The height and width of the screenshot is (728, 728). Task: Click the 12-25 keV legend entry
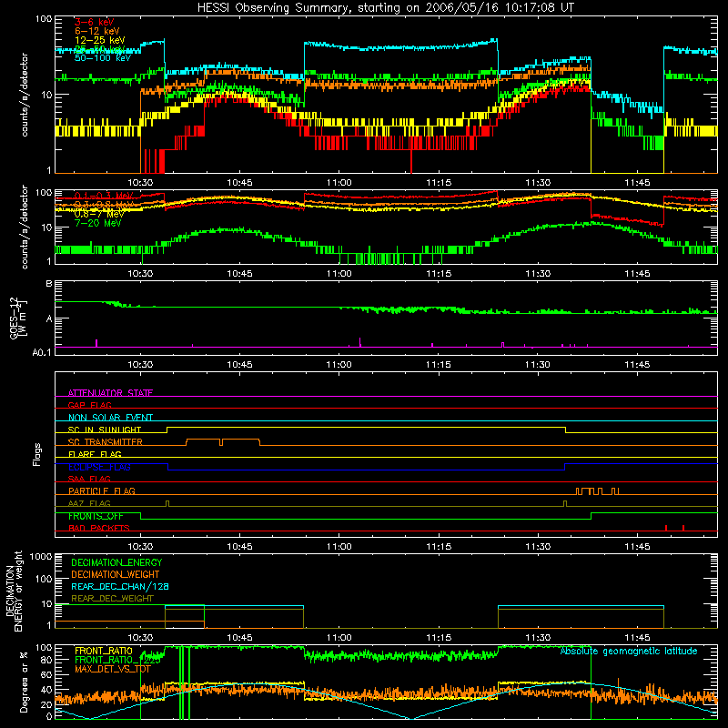[x=100, y=40]
